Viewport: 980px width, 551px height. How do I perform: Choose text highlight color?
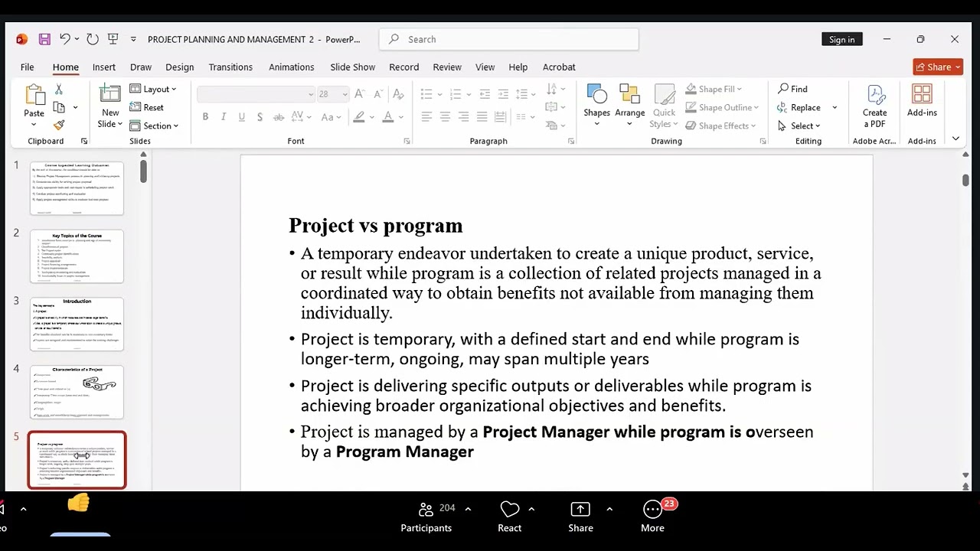[x=359, y=117]
